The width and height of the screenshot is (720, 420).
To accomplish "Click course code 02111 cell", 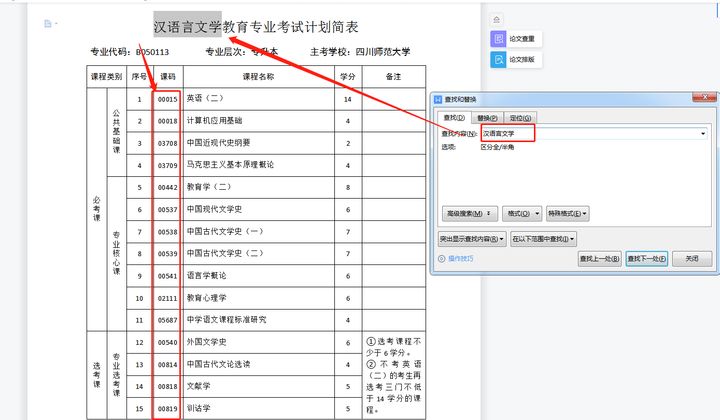I will (x=168, y=298).
